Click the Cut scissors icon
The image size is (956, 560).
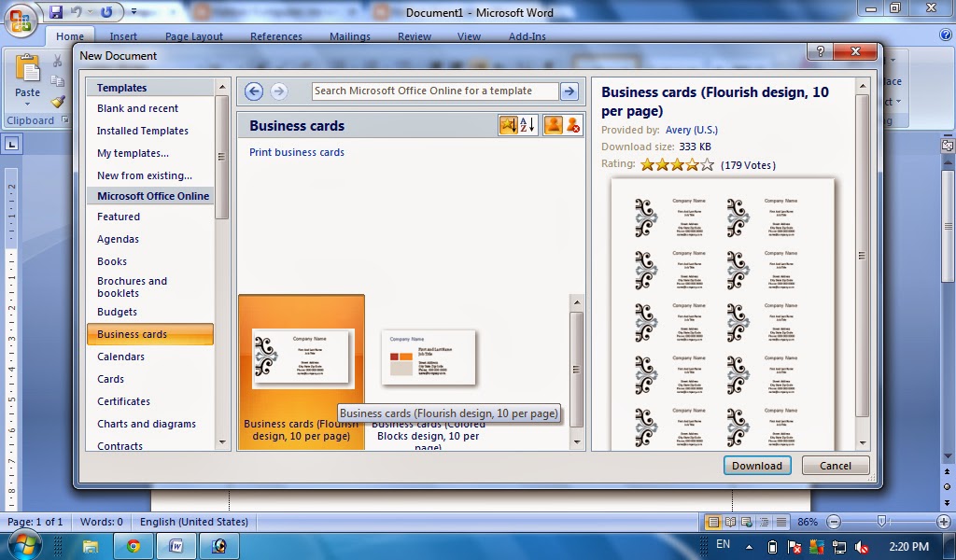[57, 61]
